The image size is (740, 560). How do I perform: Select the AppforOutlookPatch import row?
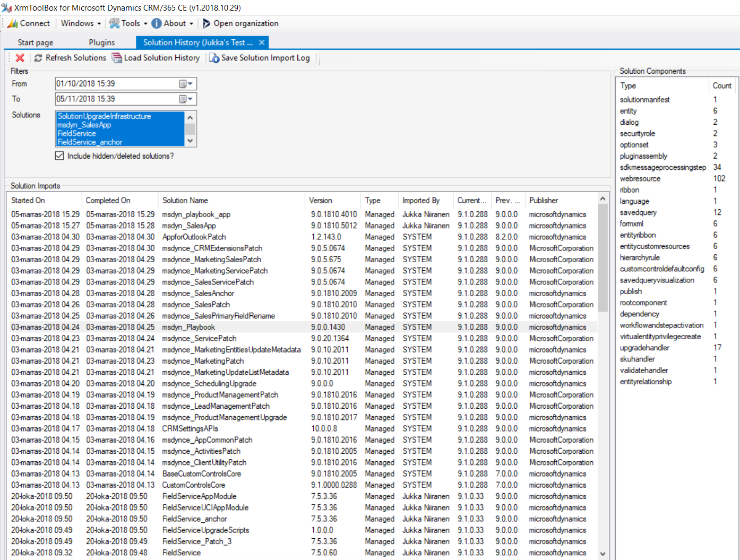[x=302, y=237]
